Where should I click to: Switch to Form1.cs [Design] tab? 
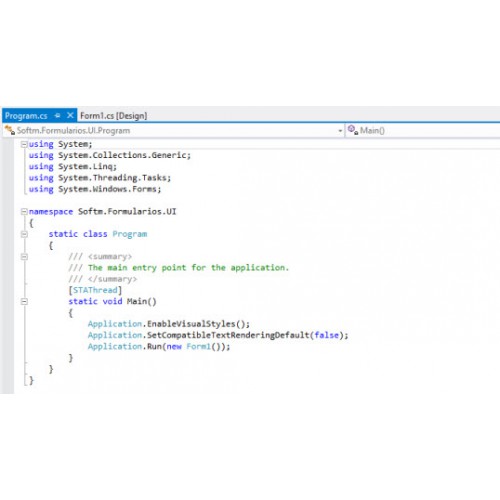tap(113, 116)
